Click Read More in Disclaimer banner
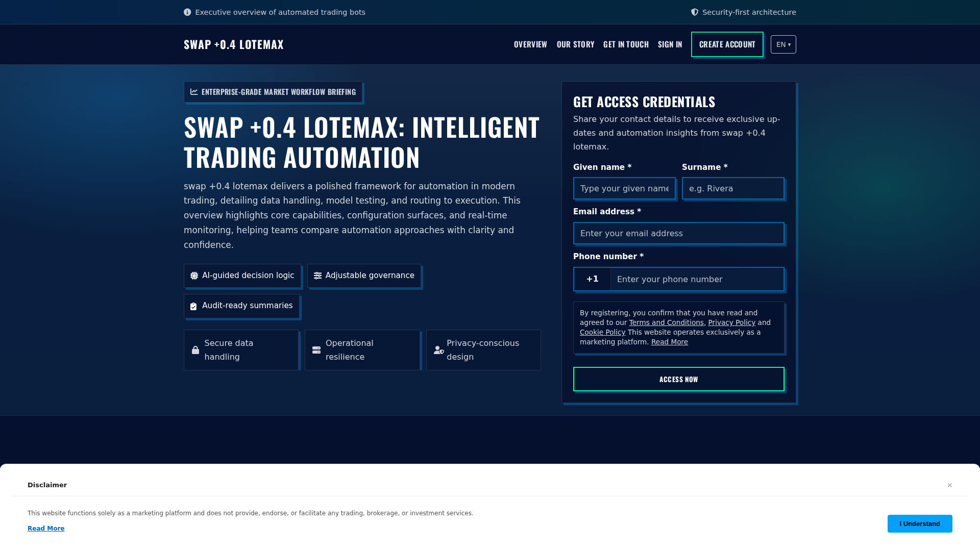The width and height of the screenshot is (980, 551). pyautogui.click(x=46, y=529)
